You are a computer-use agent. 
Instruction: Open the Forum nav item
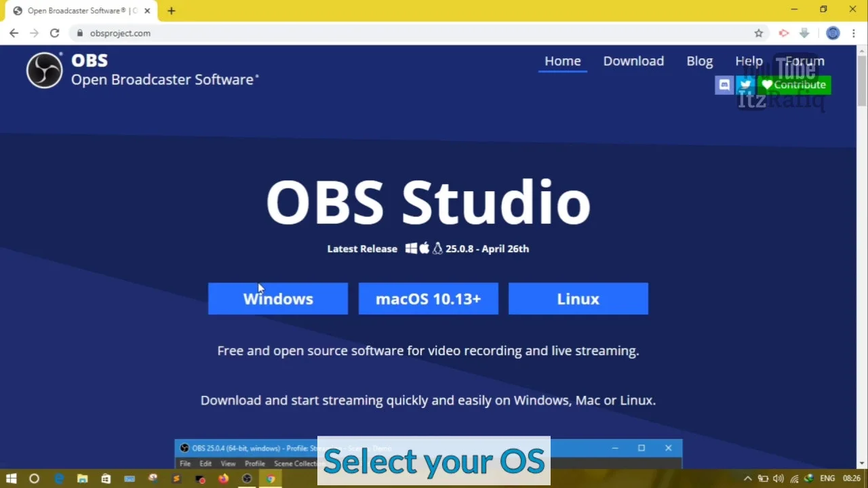(x=805, y=61)
